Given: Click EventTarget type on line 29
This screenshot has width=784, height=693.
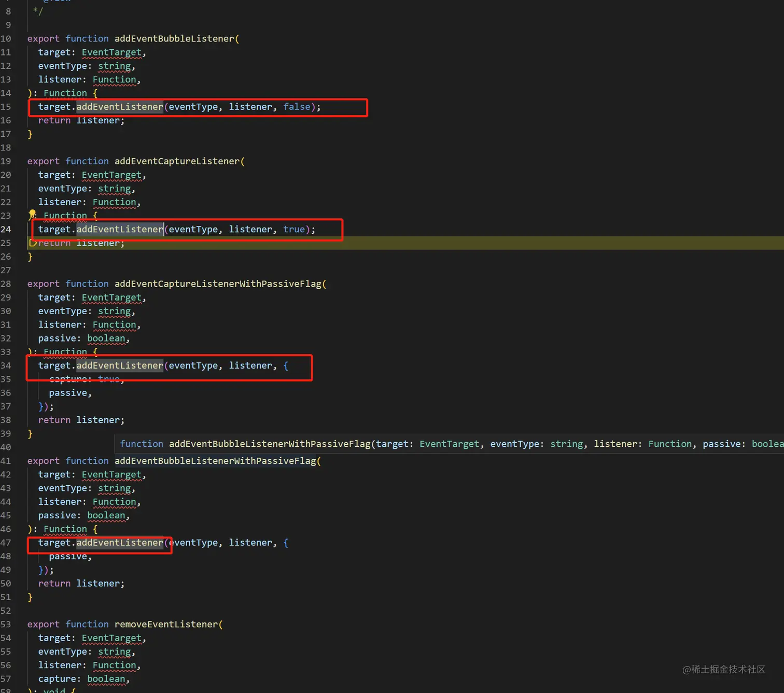Looking at the screenshot, I should point(111,298).
